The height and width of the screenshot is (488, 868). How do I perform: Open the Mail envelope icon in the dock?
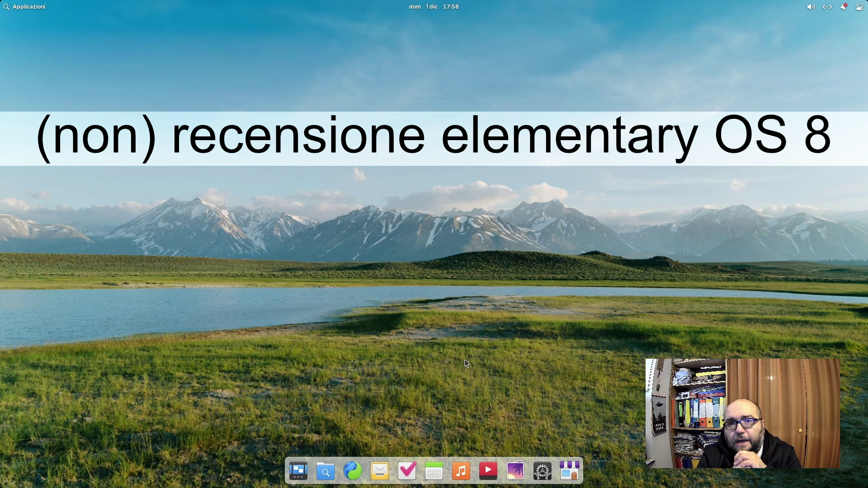(x=380, y=471)
